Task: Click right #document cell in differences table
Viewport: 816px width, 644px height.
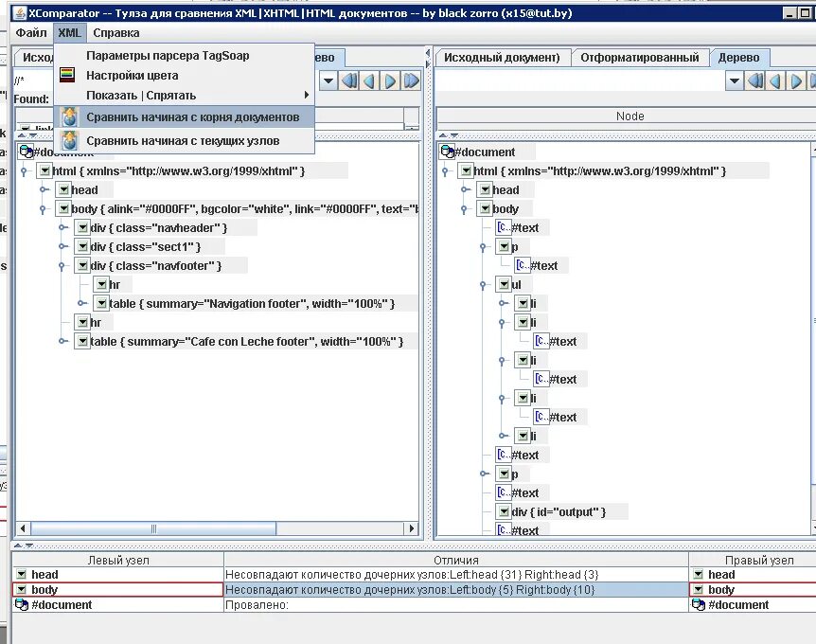Action: tap(753, 605)
